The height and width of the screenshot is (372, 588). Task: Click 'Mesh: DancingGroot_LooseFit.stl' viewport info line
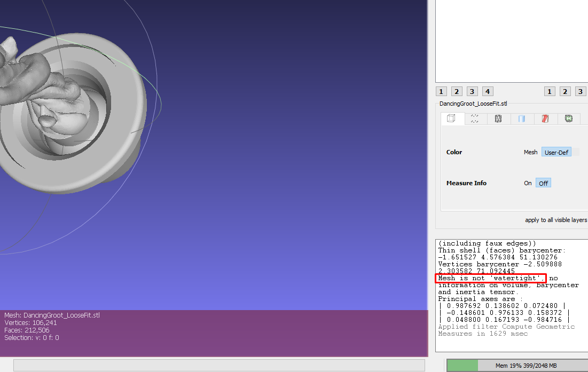point(52,315)
